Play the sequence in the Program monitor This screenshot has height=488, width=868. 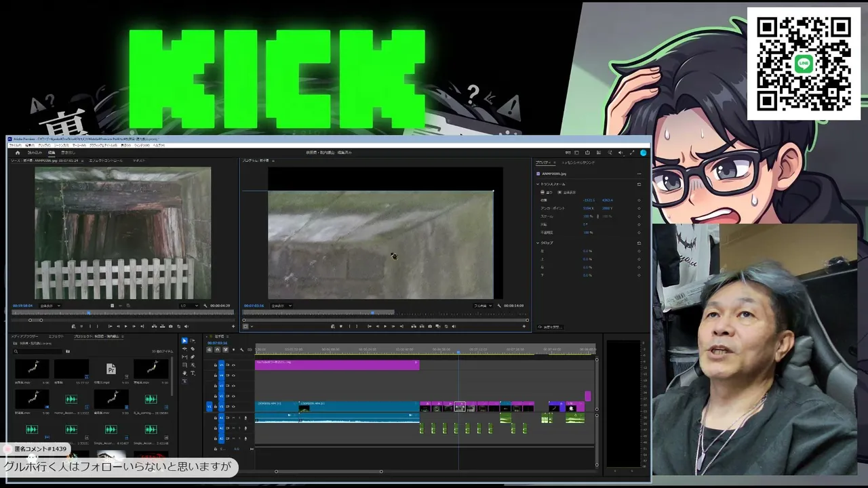[385, 327]
